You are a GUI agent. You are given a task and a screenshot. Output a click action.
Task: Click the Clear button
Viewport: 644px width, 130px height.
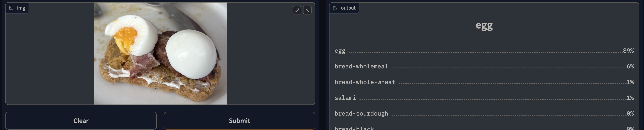click(x=81, y=120)
